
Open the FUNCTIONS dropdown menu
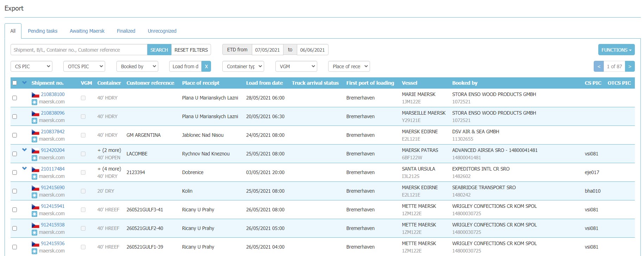616,50
